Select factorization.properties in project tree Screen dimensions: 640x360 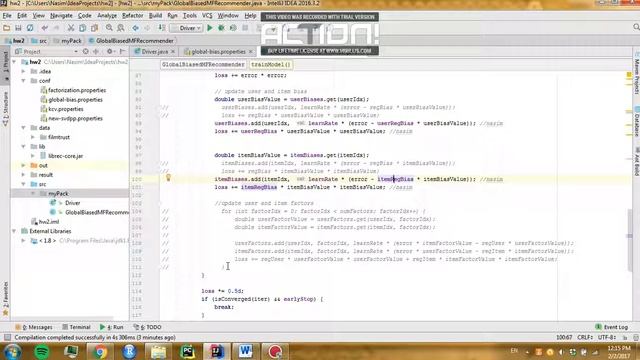tap(77, 90)
